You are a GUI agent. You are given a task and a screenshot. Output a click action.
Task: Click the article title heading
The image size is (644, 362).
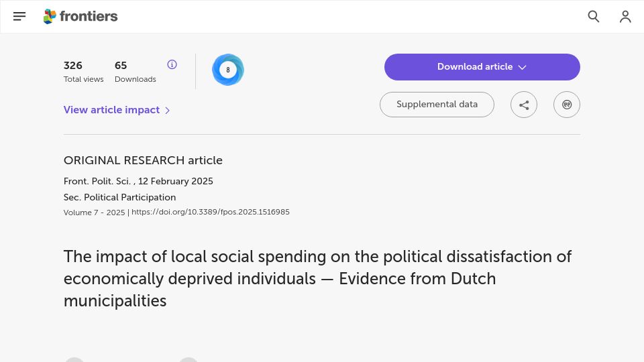click(x=317, y=279)
